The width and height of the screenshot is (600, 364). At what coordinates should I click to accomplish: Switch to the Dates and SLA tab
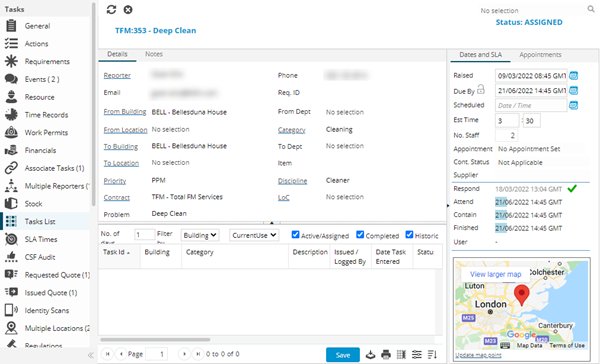click(x=480, y=55)
